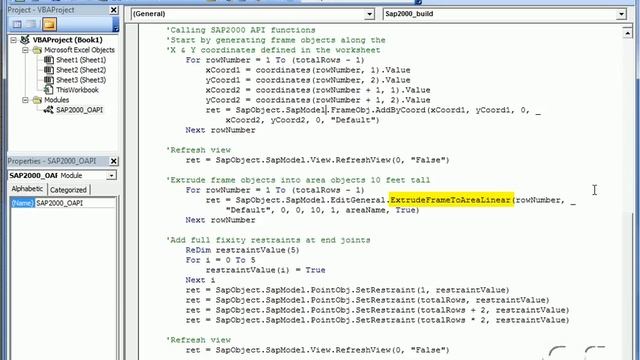The image size is (640, 360).
Task: Click the View Object icon in Project panel
Action: tap(31, 24)
